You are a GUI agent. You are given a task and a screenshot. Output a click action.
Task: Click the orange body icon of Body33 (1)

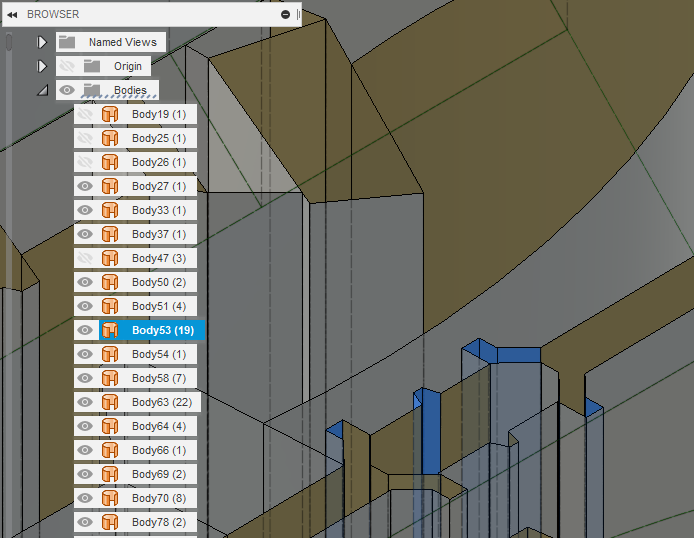coord(110,210)
